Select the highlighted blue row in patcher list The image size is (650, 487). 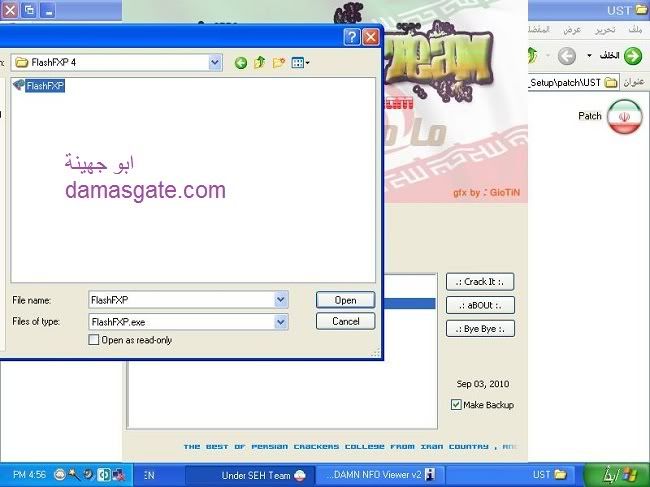coord(410,304)
